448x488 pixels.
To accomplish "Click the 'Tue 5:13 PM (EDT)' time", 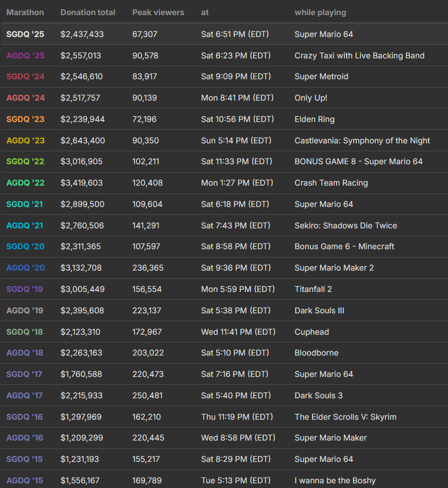I will (235, 480).
